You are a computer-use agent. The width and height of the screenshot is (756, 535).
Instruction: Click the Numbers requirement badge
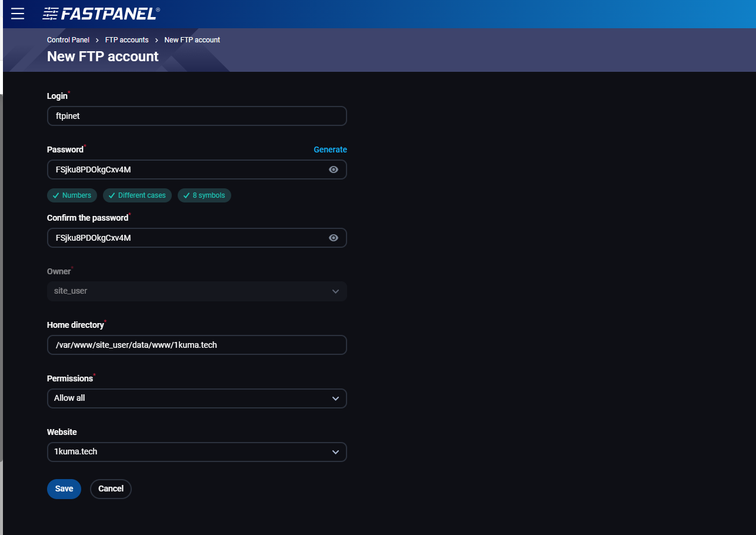tap(72, 195)
